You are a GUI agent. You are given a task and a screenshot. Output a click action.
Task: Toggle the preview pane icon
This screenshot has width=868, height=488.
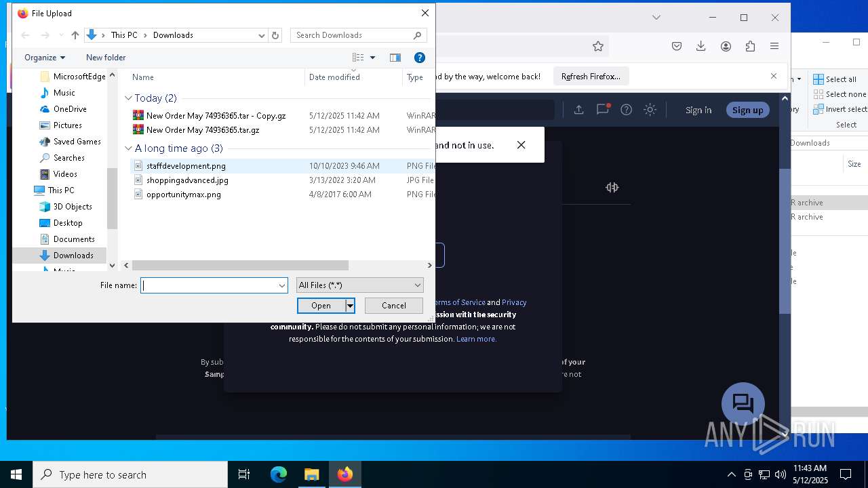click(x=395, y=58)
